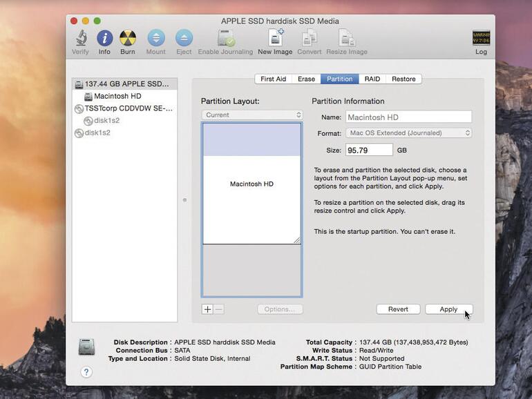
Task: Open the Restore tab
Action: coord(403,79)
